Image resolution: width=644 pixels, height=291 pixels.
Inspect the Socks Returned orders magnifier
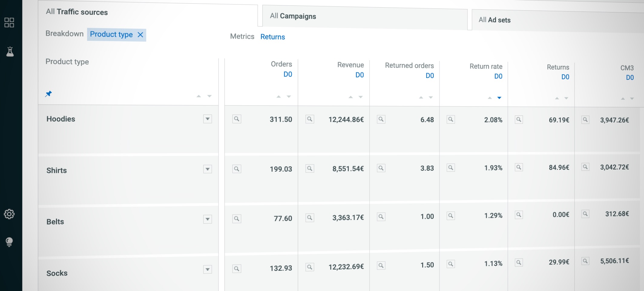381,266
